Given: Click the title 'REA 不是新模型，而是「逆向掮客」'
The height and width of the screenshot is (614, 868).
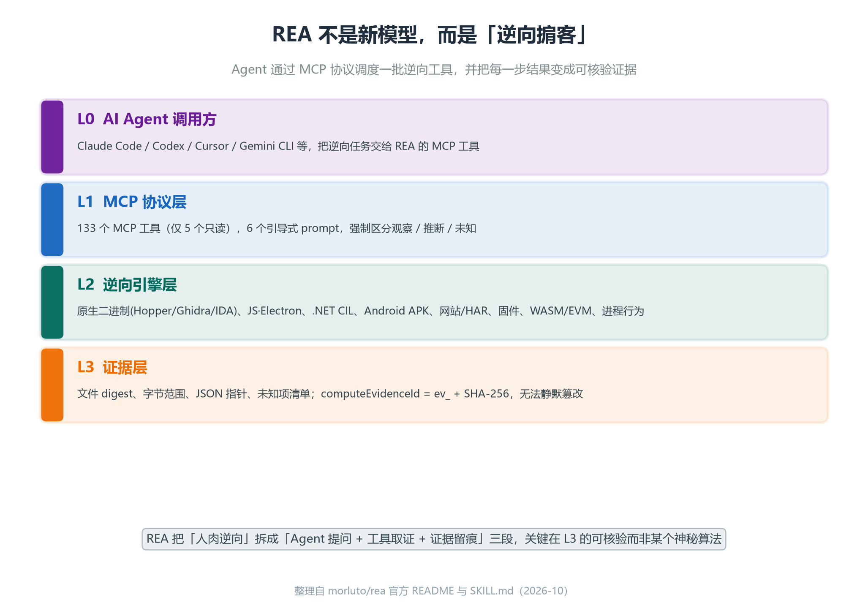Looking at the screenshot, I should (x=430, y=35).
